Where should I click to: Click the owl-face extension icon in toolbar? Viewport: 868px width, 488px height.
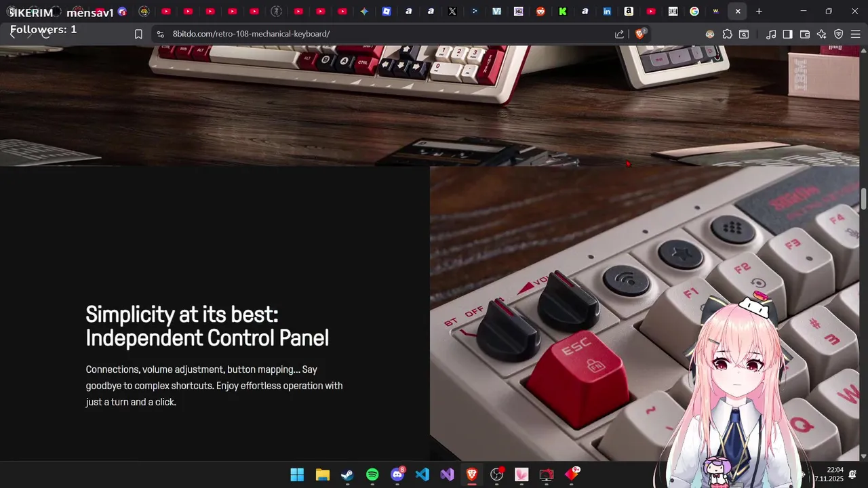tap(710, 34)
